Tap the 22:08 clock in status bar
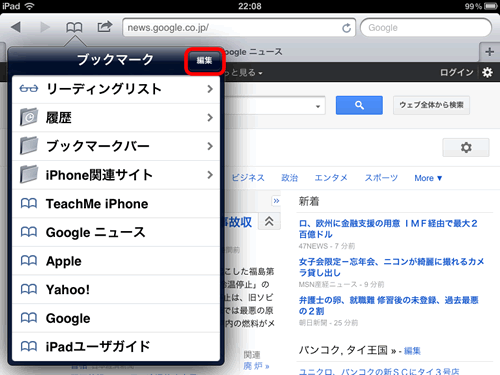The image size is (500, 375). point(250,6)
